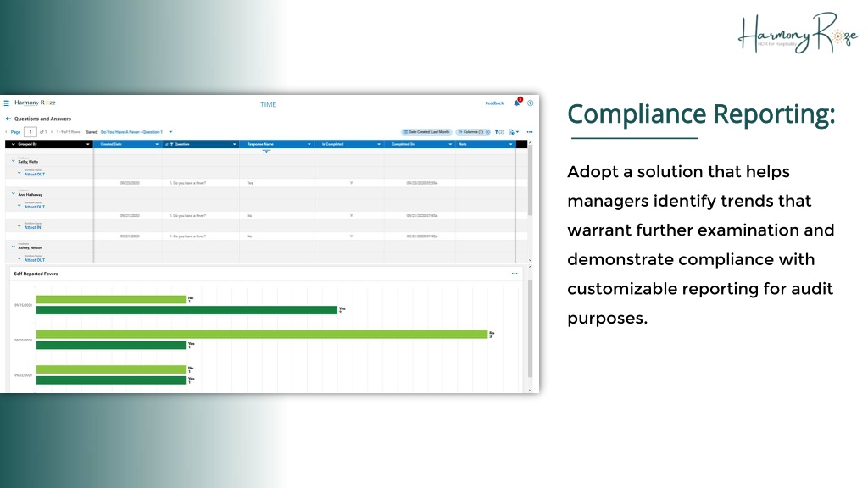Image resolution: width=868 pixels, height=488 pixels.
Task: Click the dark green Yes bar for 09/20/2020
Action: 111,346
